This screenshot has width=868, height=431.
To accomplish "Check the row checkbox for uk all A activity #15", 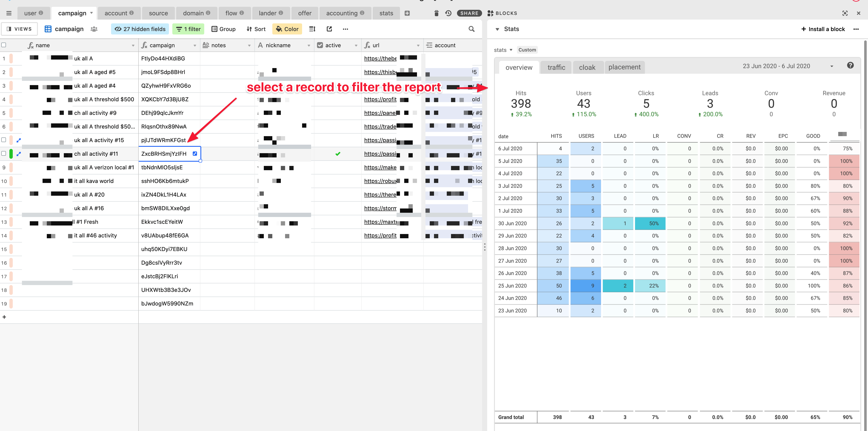I will point(4,140).
